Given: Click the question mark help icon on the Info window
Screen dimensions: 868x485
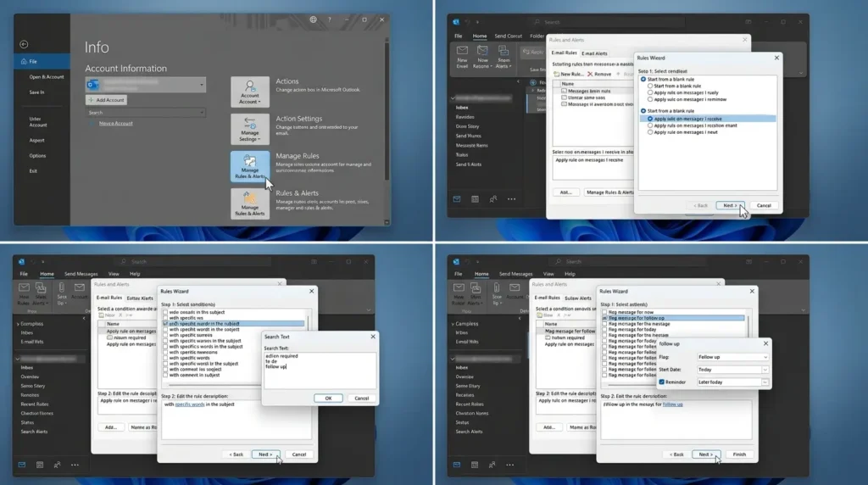Looking at the screenshot, I should (330, 20).
